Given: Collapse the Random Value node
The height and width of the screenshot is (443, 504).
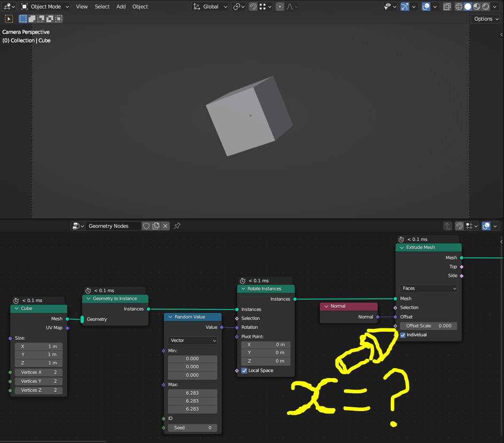Looking at the screenshot, I should pyautogui.click(x=171, y=317).
